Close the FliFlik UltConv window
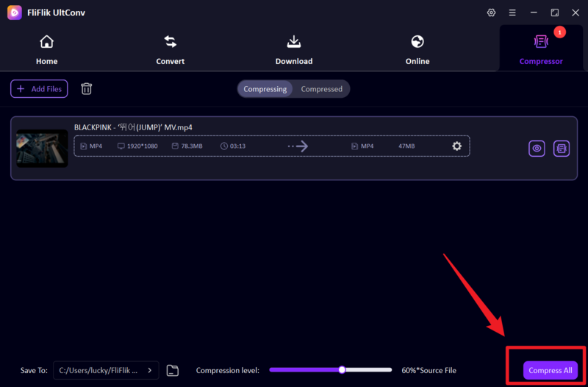This screenshot has width=588, height=387. point(576,13)
